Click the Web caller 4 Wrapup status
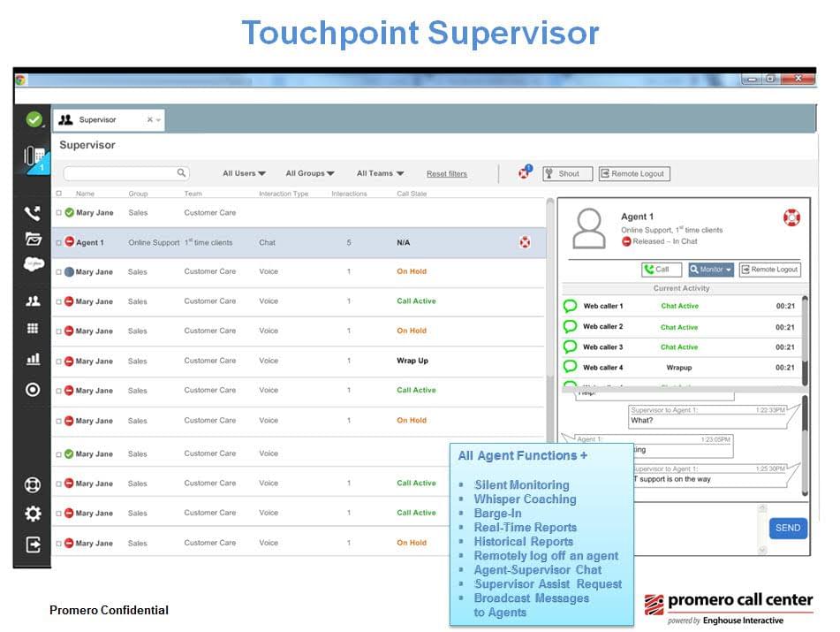Viewport: 840px width, 632px height. point(678,367)
